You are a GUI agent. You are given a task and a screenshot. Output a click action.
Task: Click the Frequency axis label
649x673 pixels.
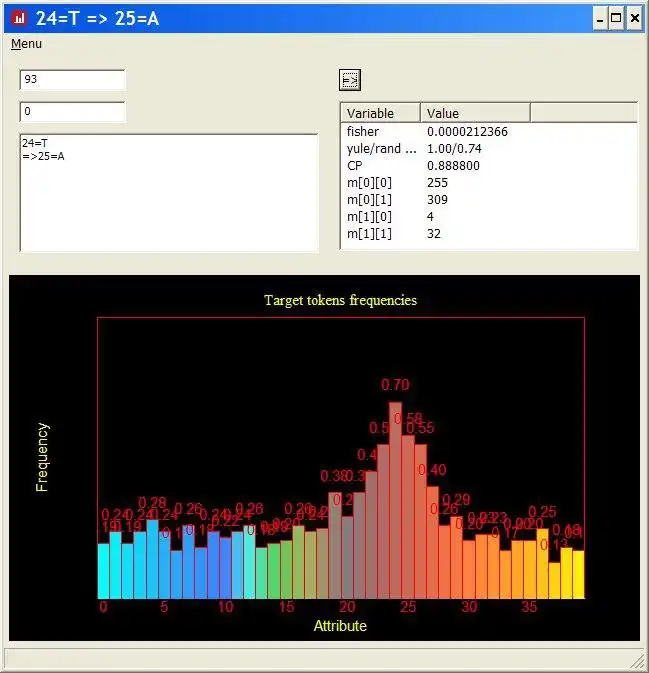(42, 457)
